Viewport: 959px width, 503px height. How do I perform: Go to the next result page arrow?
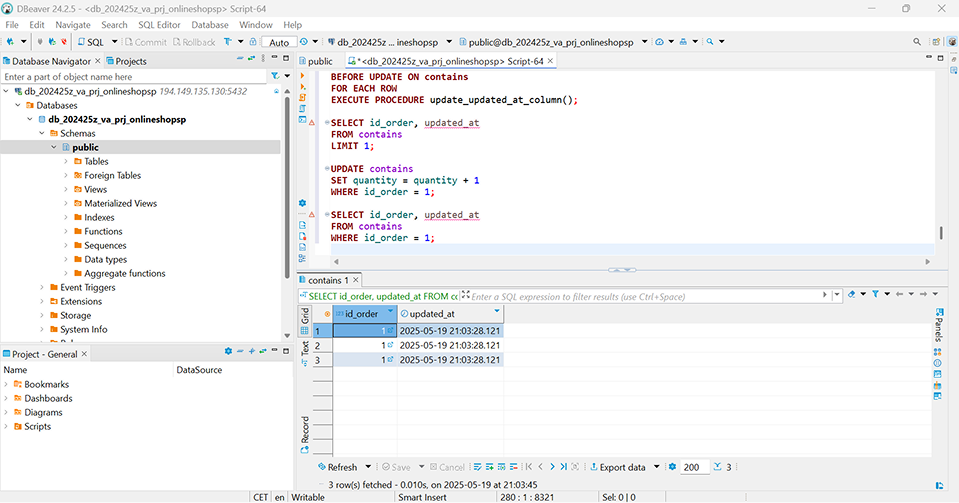click(554, 467)
